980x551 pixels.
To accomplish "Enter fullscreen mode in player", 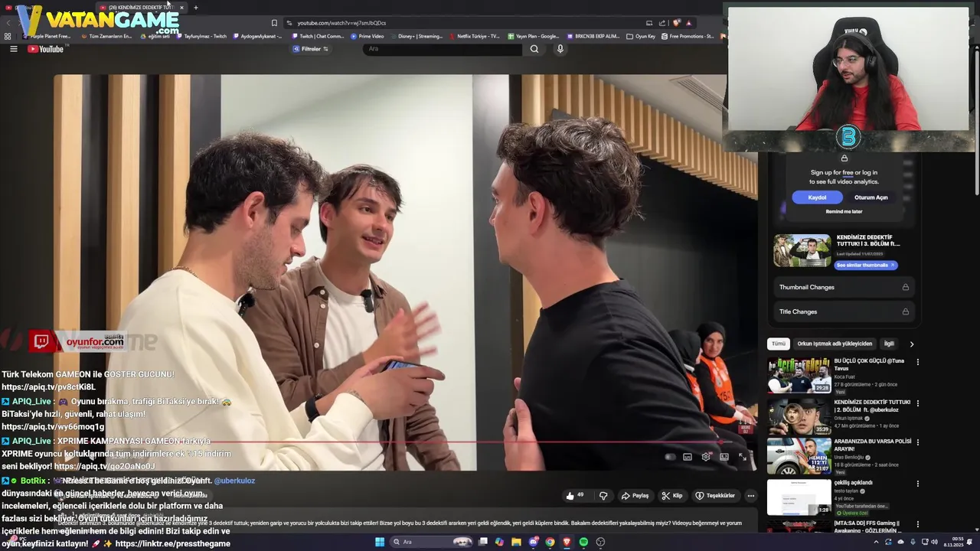I will tap(743, 457).
